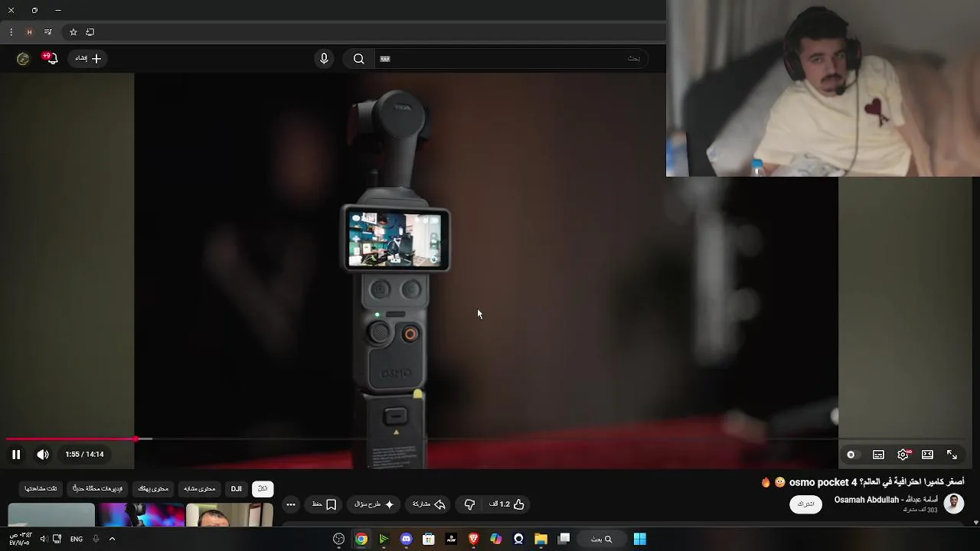Click the red H browser extension icon
Image resolution: width=980 pixels, height=551 pixels.
tap(29, 32)
